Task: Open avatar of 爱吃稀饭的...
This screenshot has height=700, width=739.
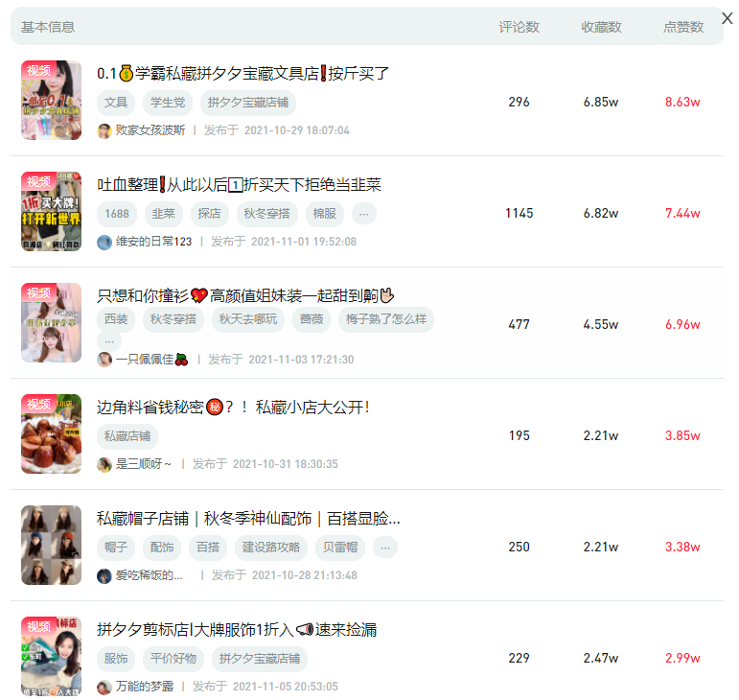Action: click(104, 575)
